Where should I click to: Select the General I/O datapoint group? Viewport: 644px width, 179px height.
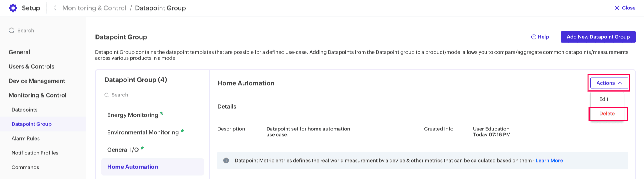tap(123, 150)
